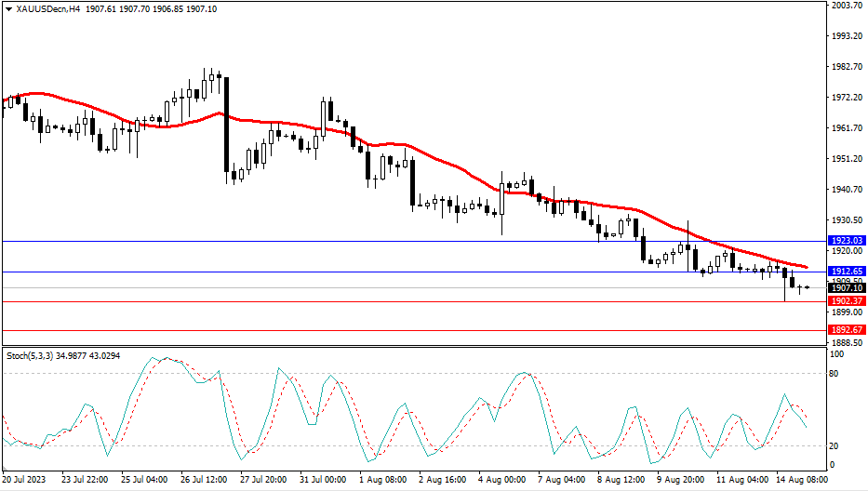868x491 pixels.
Task: Click the 1930.50 label on price axis
Action: click(x=846, y=220)
